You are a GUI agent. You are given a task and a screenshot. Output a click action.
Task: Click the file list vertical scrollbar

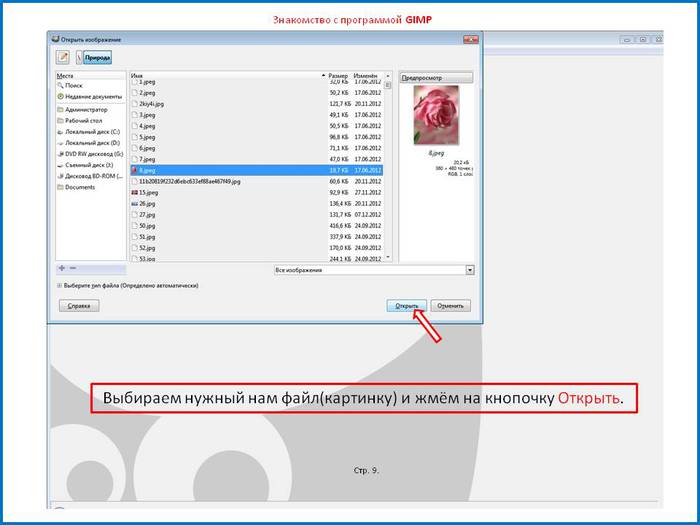click(x=388, y=167)
